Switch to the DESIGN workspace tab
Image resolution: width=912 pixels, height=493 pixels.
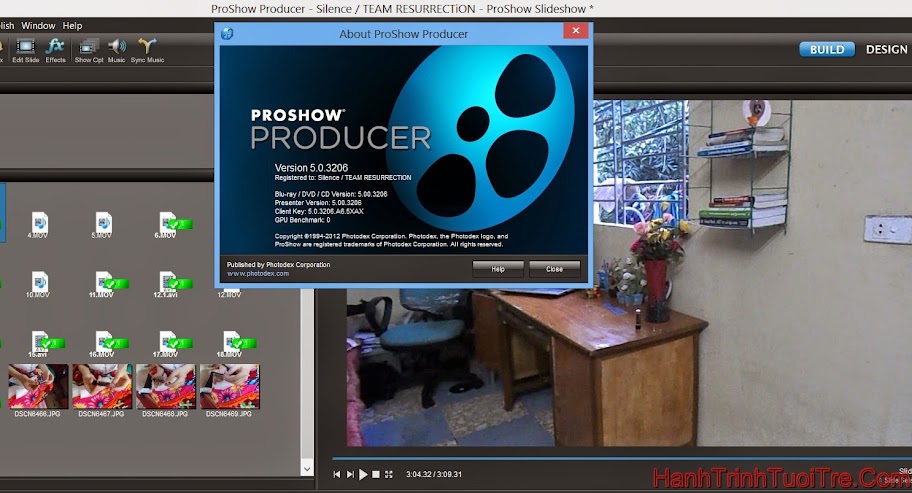[886, 49]
